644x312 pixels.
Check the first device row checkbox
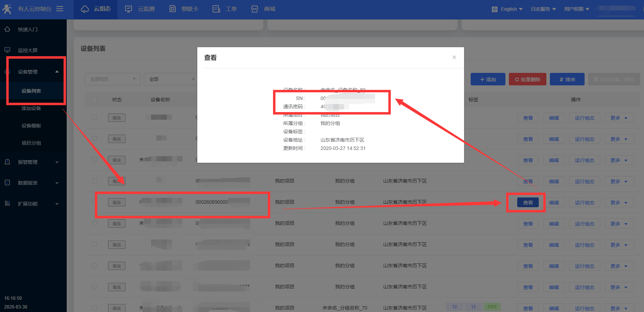coord(94,118)
